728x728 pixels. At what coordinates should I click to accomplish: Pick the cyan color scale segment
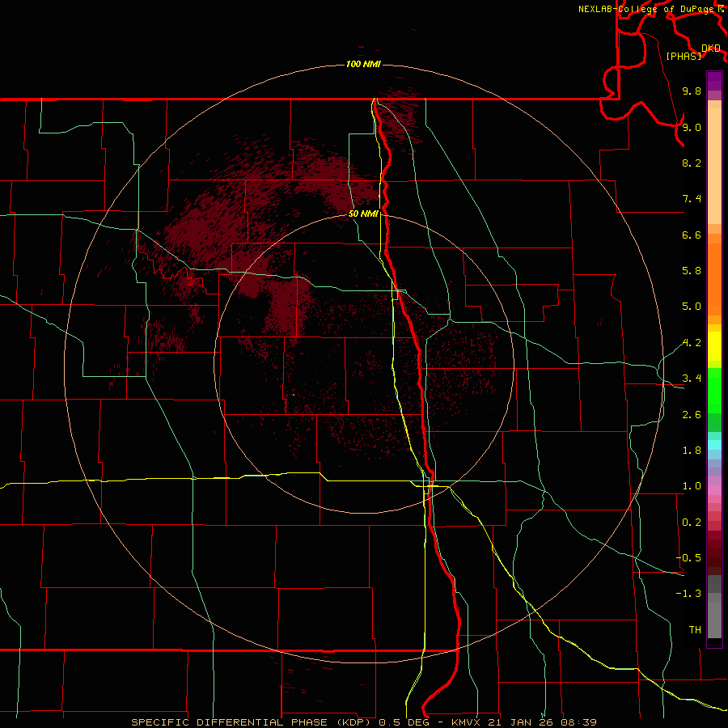[714, 445]
